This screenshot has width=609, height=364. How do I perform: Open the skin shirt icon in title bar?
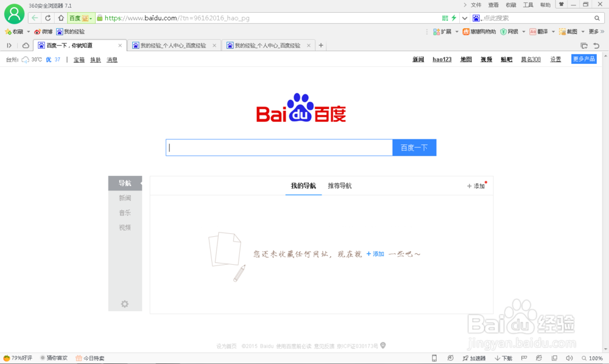pyautogui.click(x=561, y=4)
